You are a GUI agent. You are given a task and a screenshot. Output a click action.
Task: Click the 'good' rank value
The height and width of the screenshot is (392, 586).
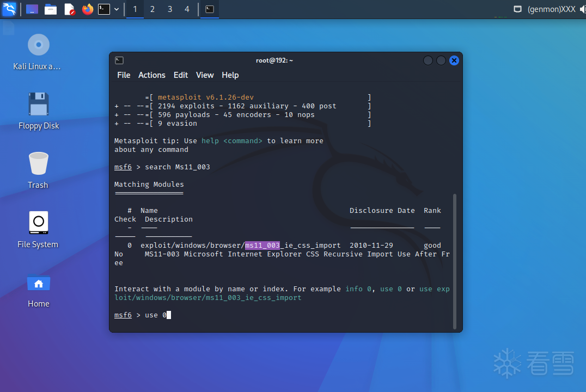click(432, 245)
